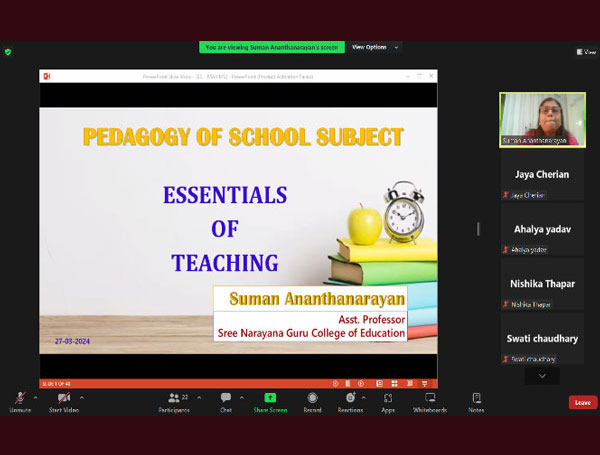Viewport: 600px width, 455px height.
Task: Click the panel divider handle
Action: (478, 229)
